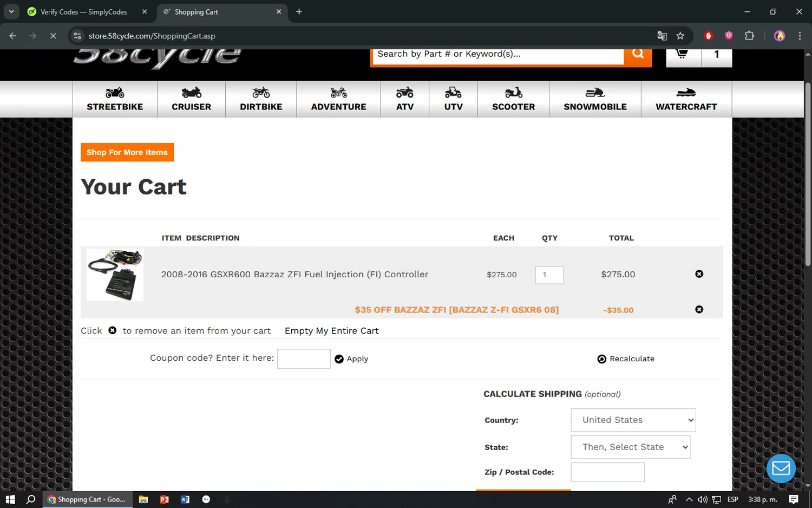Go forward in browser history
This screenshot has height=508, width=812.
pos(33,36)
